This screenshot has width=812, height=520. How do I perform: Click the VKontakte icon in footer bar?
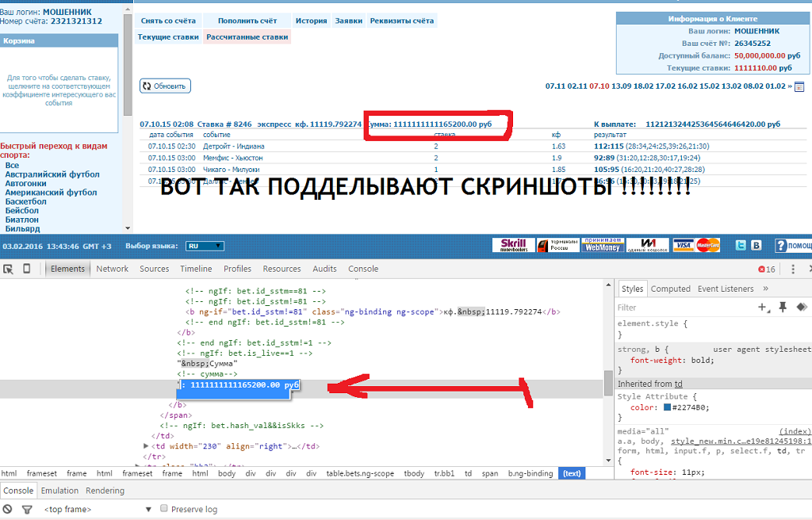point(756,245)
